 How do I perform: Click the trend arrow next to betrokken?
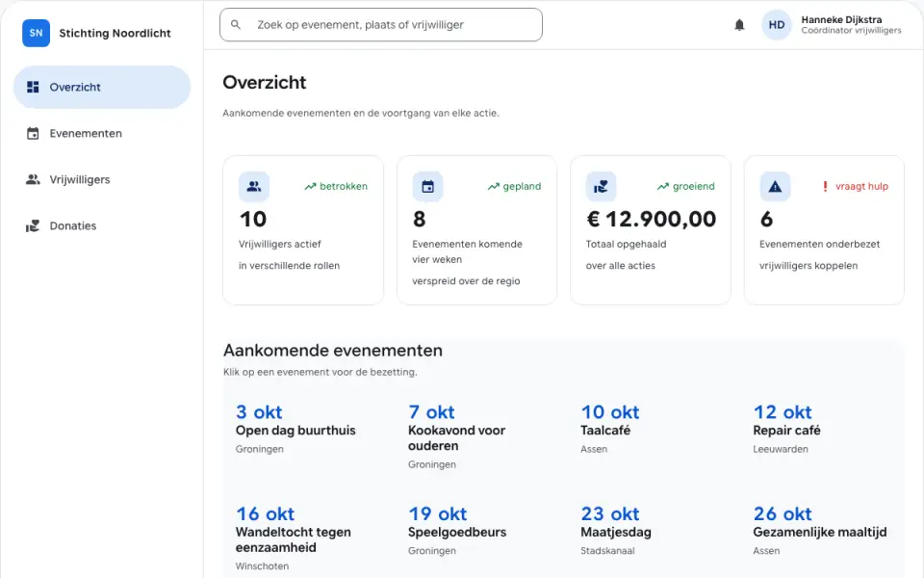(x=310, y=186)
